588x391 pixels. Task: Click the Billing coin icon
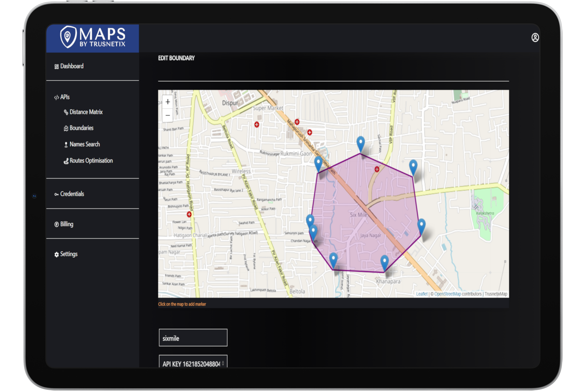tap(56, 225)
